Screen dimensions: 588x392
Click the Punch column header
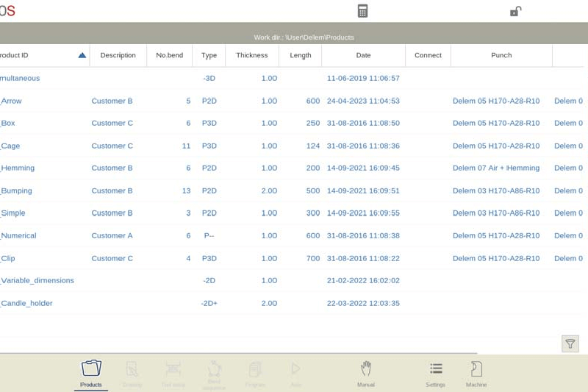click(501, 55)
